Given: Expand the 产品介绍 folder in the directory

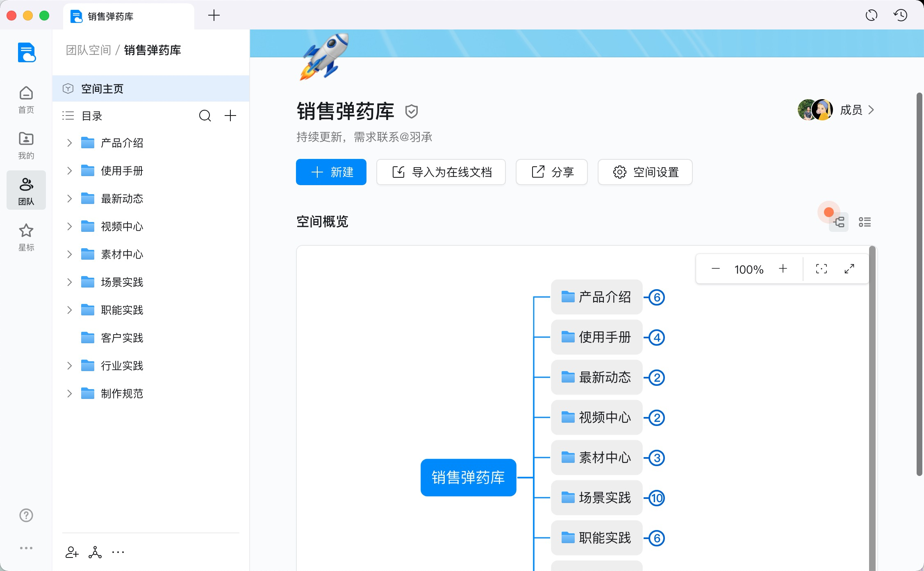Looking at the screenshot, I should (69, 143).
